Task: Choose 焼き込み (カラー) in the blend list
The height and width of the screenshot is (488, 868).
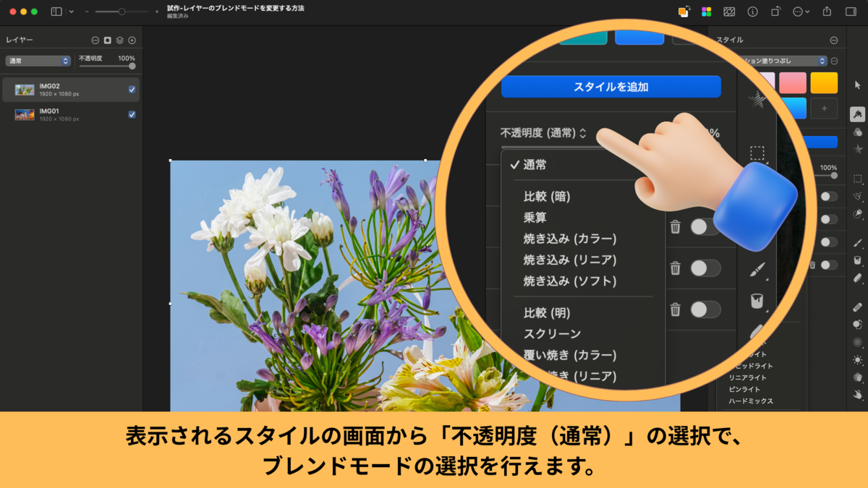Action: 570,238
